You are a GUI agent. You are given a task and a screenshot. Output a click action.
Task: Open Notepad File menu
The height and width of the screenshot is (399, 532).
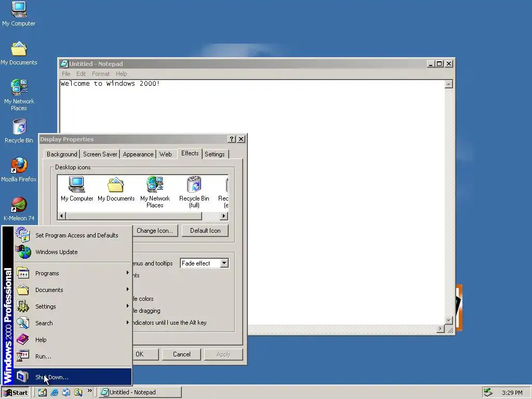click(66, 74)
